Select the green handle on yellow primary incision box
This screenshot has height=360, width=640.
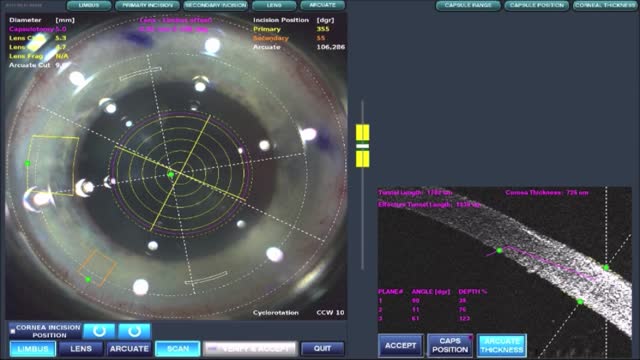tap(28, 164)
